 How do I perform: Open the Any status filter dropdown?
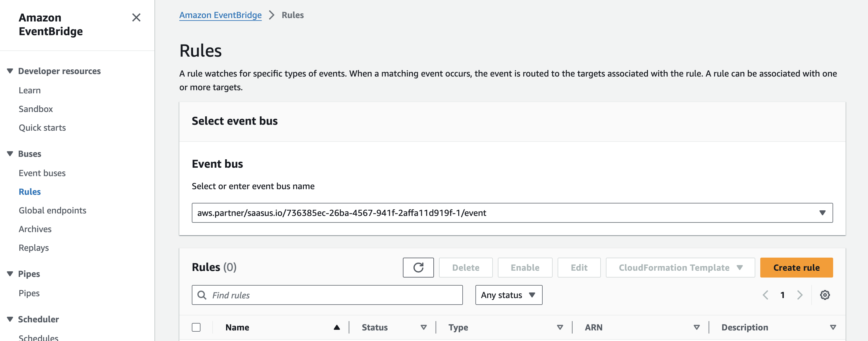coord(509,295)
